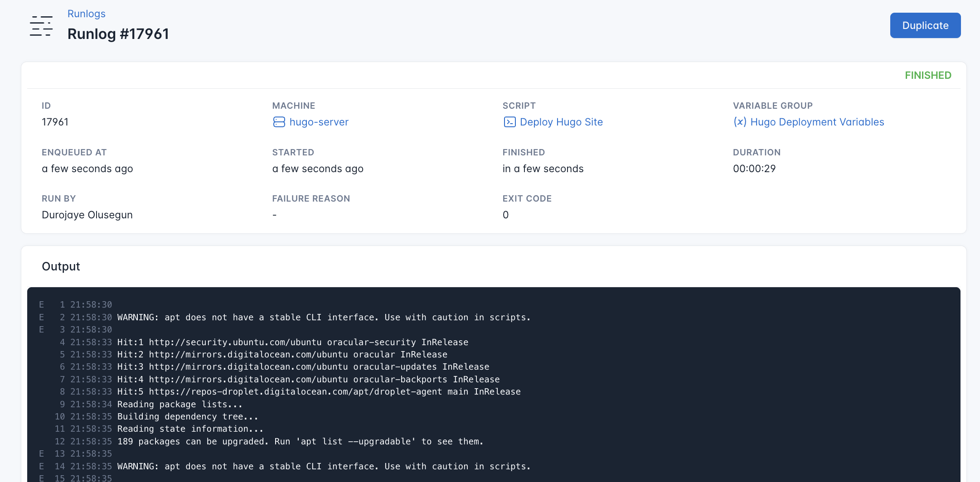Click the E error marker on log line 2
Viewport: 980px width, 482px height.
(41, 317)
